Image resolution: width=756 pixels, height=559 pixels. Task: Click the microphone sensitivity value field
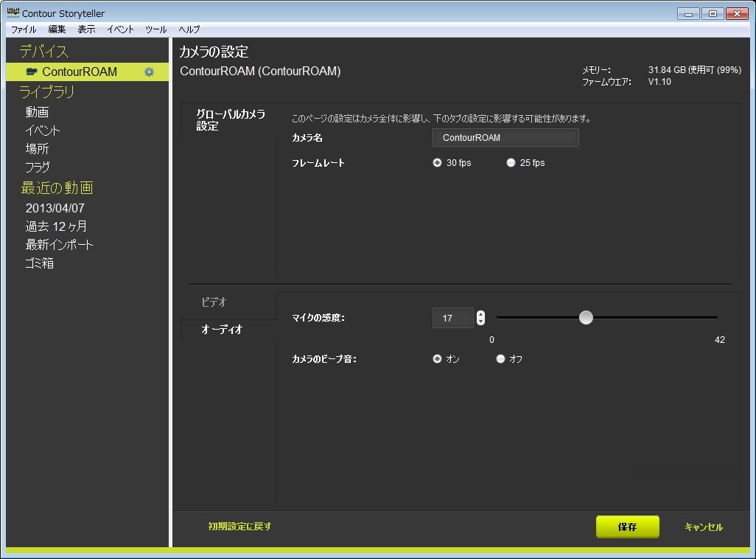(453, 318)
